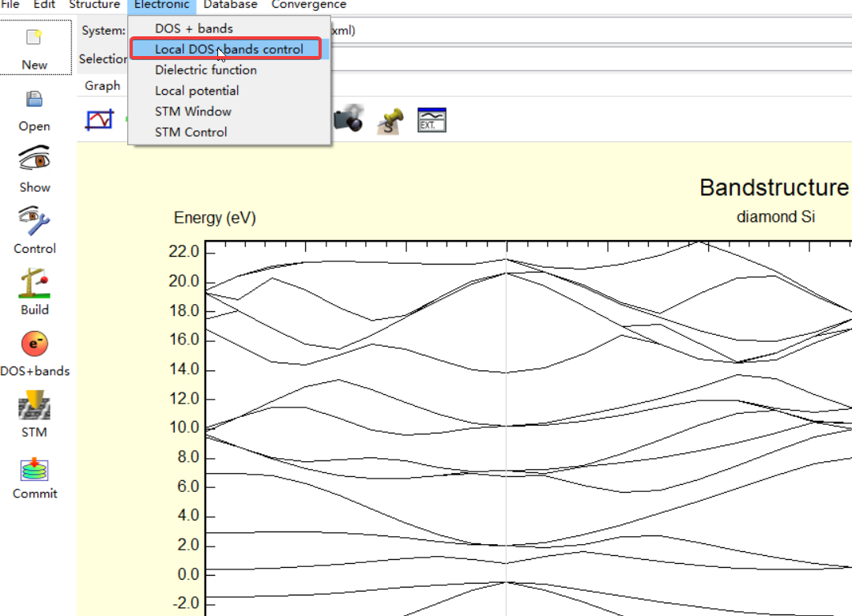
Task: Open a file with Open icon
Action: 34,100
